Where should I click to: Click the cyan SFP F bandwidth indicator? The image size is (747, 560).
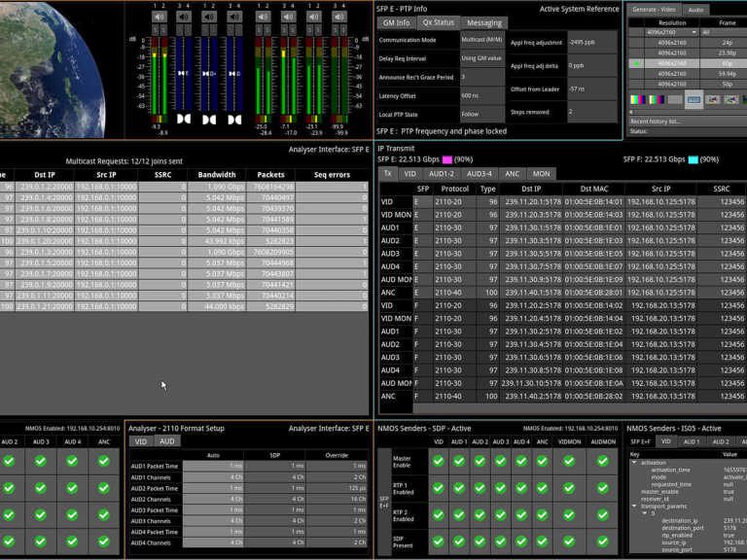[x=693, y=159]
